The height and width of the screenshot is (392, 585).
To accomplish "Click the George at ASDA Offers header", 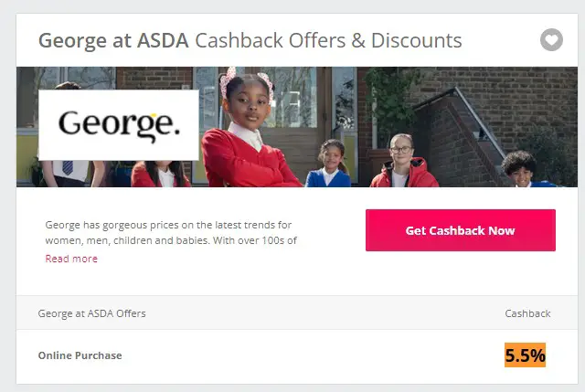I will click(x=91, y=313).
